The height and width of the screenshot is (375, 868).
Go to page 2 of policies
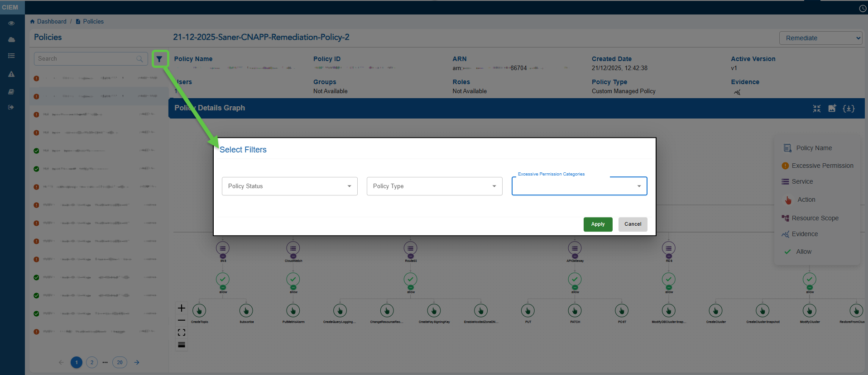92,362
